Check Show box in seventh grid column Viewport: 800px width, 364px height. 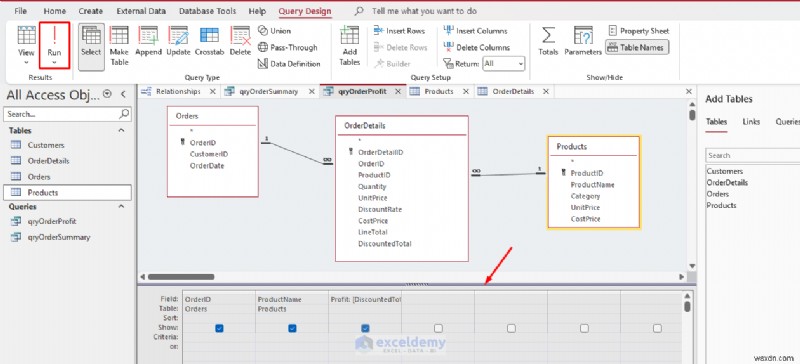657,328
